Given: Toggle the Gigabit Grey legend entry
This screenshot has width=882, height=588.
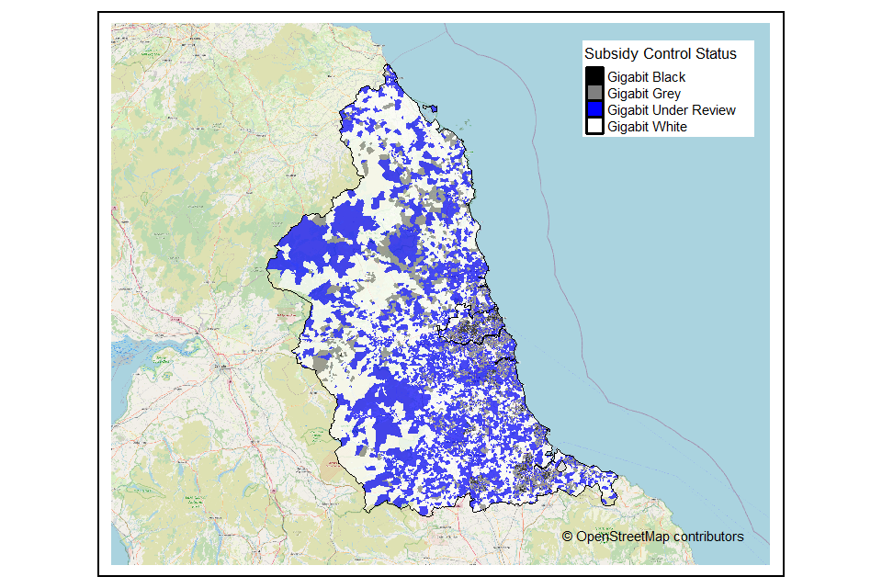Looking at the screenshot, I should tap(643, 93).
